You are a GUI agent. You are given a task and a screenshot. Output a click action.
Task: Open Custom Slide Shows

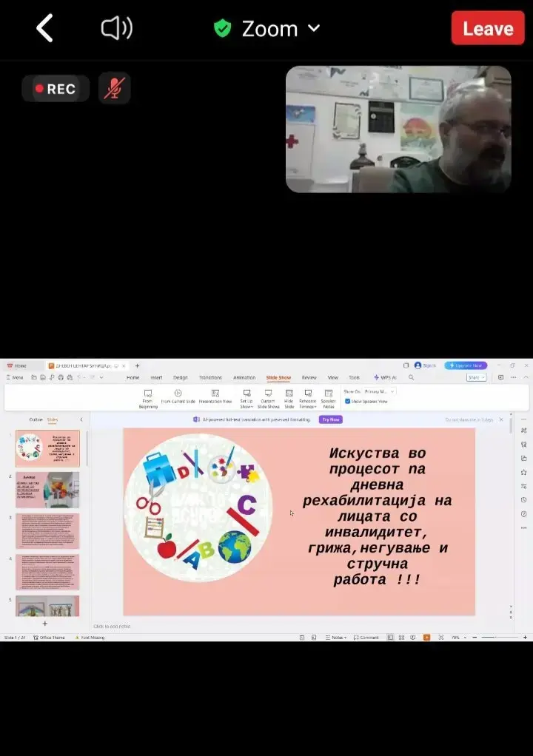click(268, 399)
